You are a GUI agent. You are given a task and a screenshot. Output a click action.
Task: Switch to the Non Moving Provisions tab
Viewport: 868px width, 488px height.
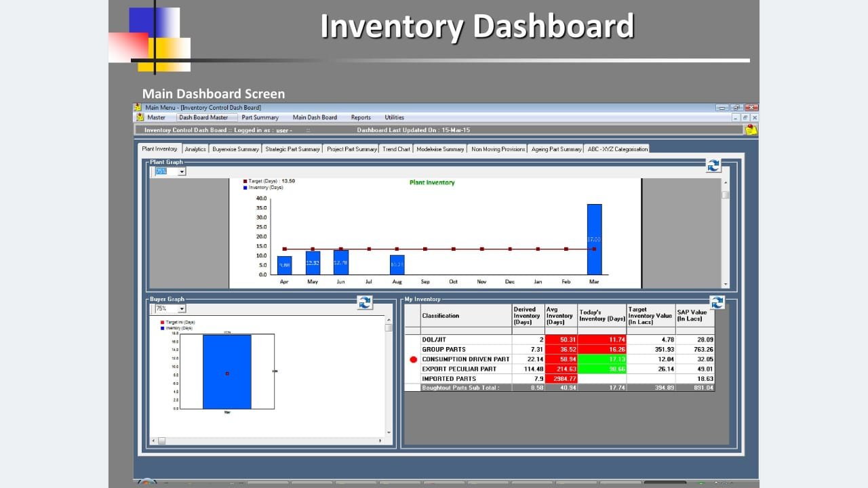tap(498, 149)
